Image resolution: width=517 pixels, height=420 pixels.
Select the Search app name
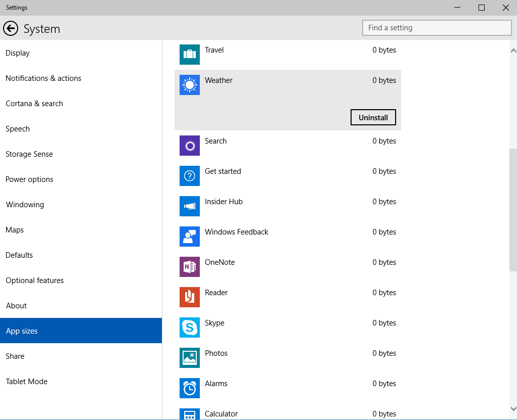point(216,141)
